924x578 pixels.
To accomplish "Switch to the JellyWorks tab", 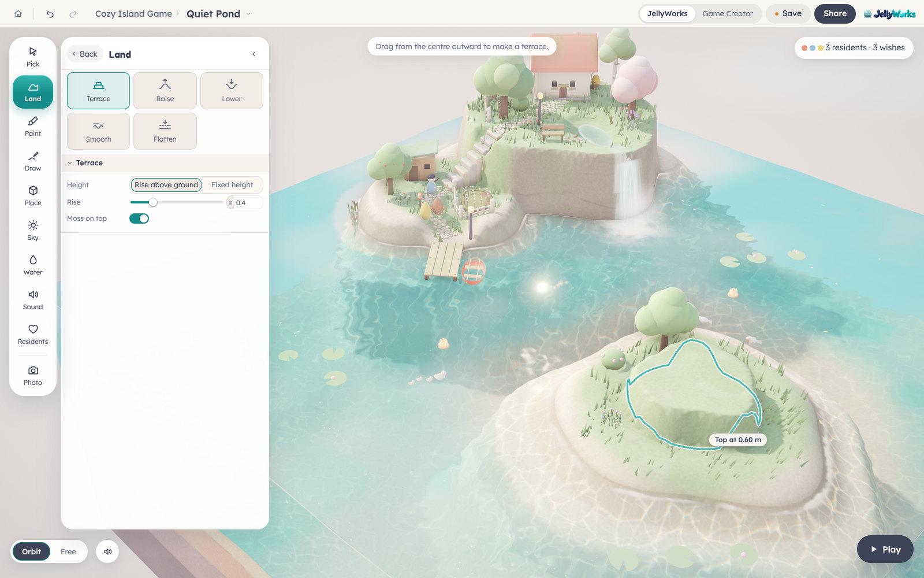I will point(667,14).
